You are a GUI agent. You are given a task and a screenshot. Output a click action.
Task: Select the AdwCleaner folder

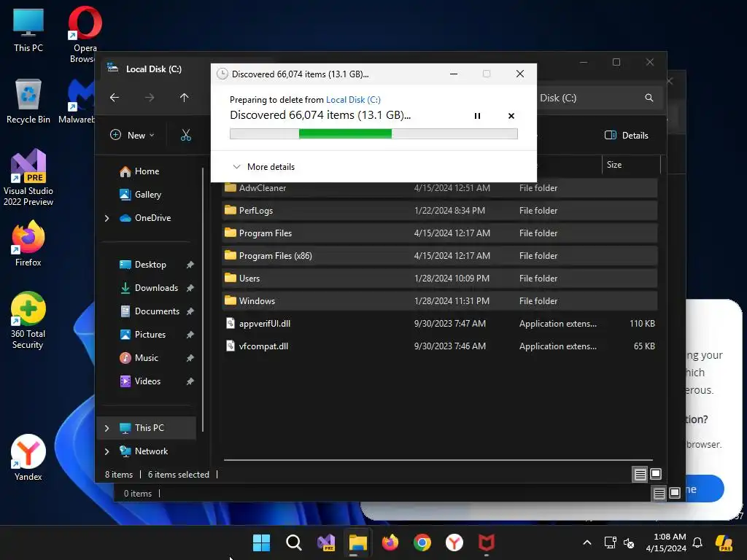click(x=439, y=188)
